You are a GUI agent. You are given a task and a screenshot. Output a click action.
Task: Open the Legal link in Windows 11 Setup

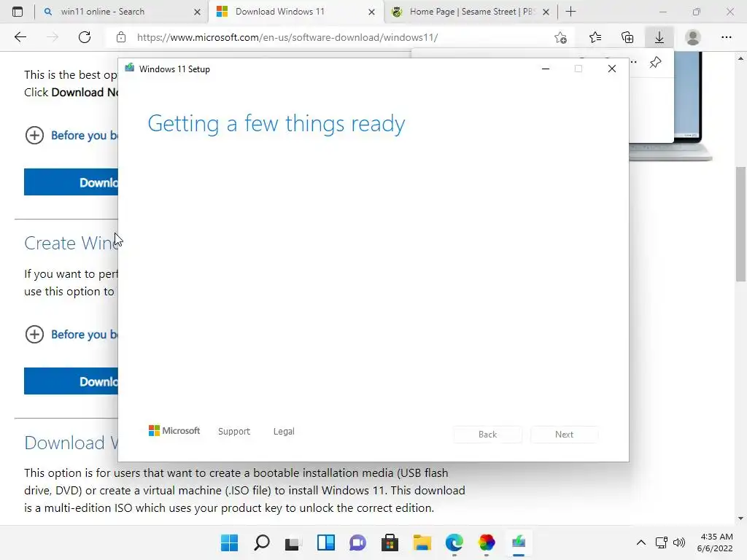click(x=284, y=432)
